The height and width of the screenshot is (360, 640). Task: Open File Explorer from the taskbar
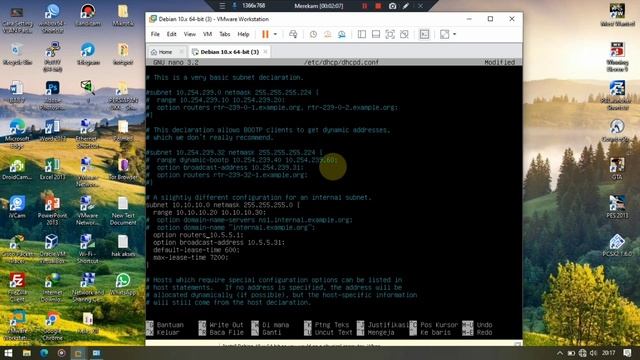[x=27, y=353]
